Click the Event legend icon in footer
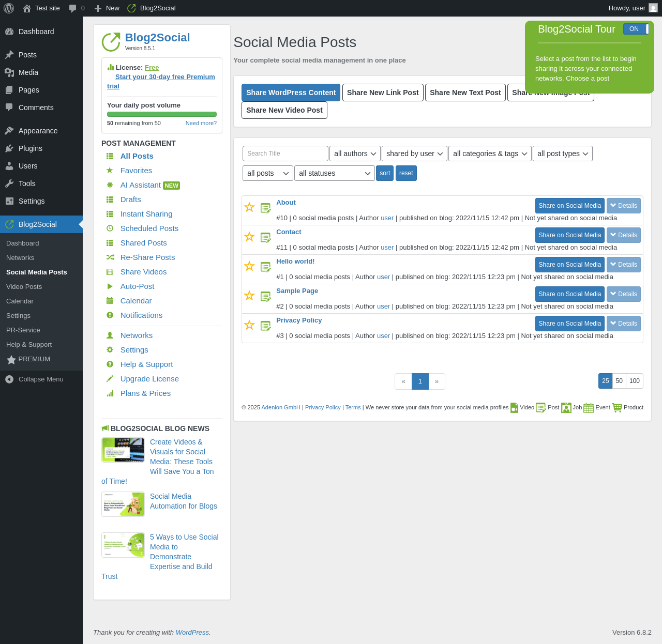662x644 pixels. 589,408
